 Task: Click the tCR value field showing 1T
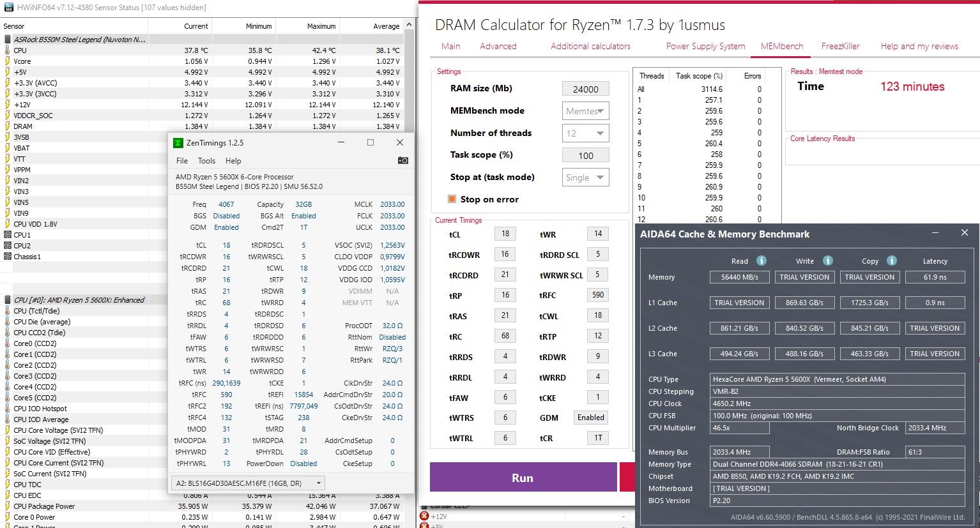coord(597,438)
